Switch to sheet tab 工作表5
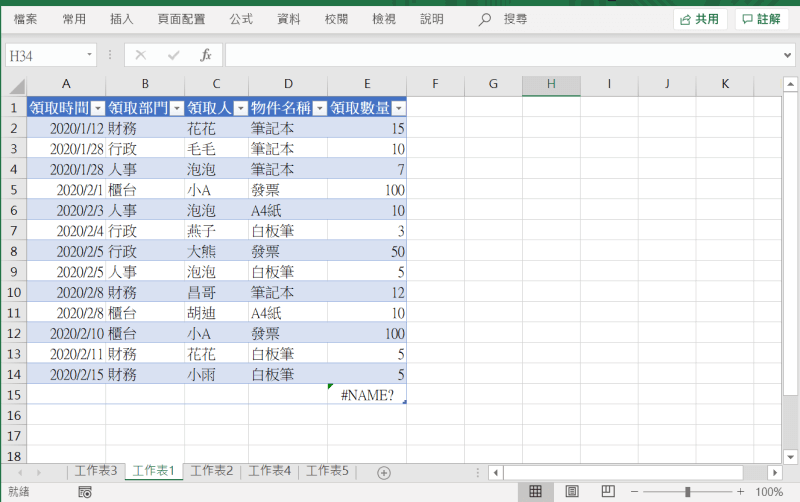The height and width of the screenshot is (502, 800). (327, 471)
